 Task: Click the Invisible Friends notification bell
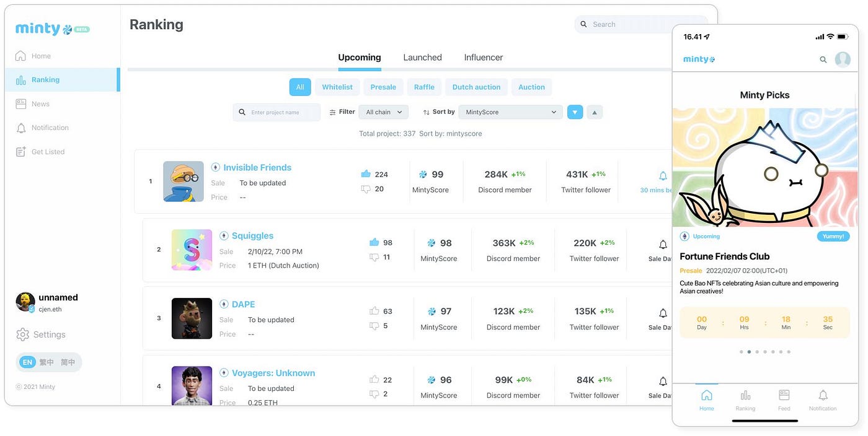(663, 176)
